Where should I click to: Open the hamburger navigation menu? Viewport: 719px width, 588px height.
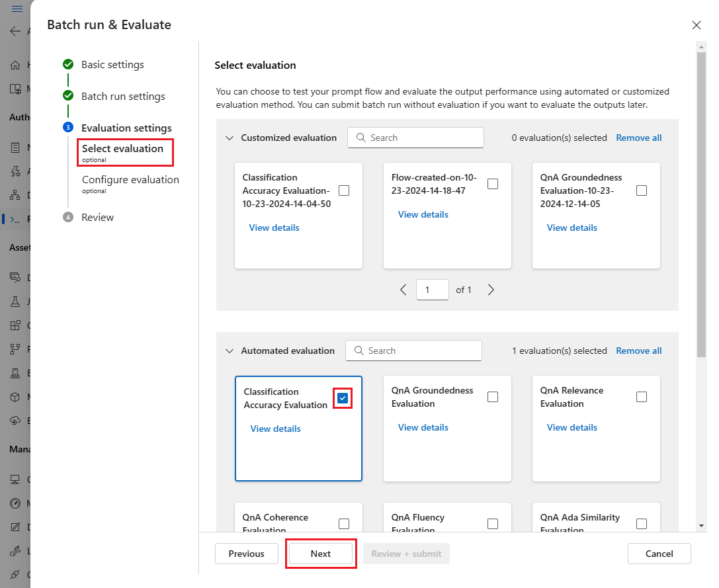pos(17,9)
